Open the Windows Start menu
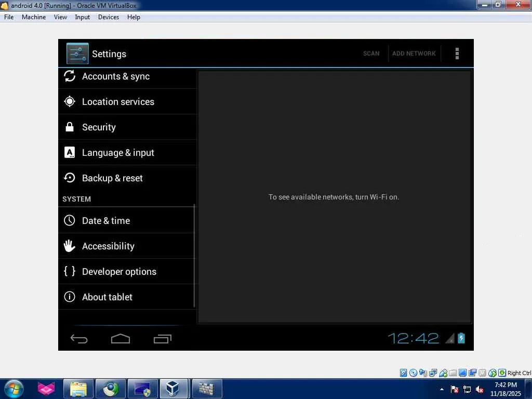 click(x=14, y=389)
